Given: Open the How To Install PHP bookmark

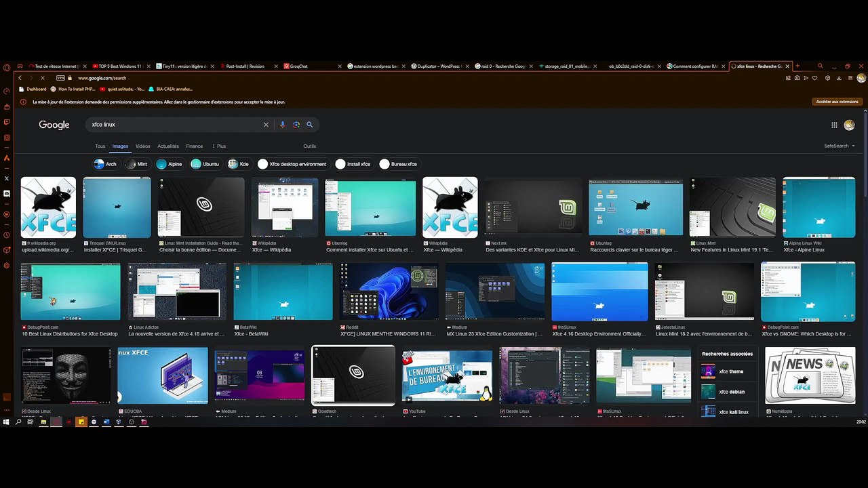Looking at the screenshot, I should 73,89.
